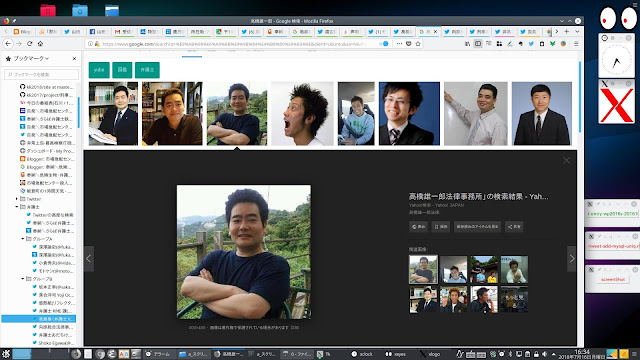Collapse the 弁護士 bookmark folder
The height and width of the screenshot is (360, 640).
coord(17,207)
